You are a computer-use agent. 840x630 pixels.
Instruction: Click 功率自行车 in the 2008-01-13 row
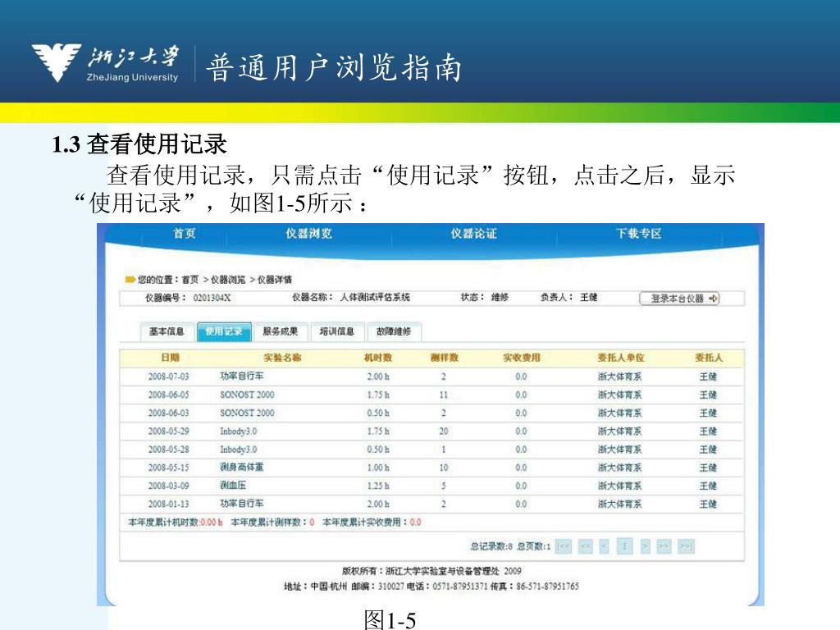pos(242,504)
